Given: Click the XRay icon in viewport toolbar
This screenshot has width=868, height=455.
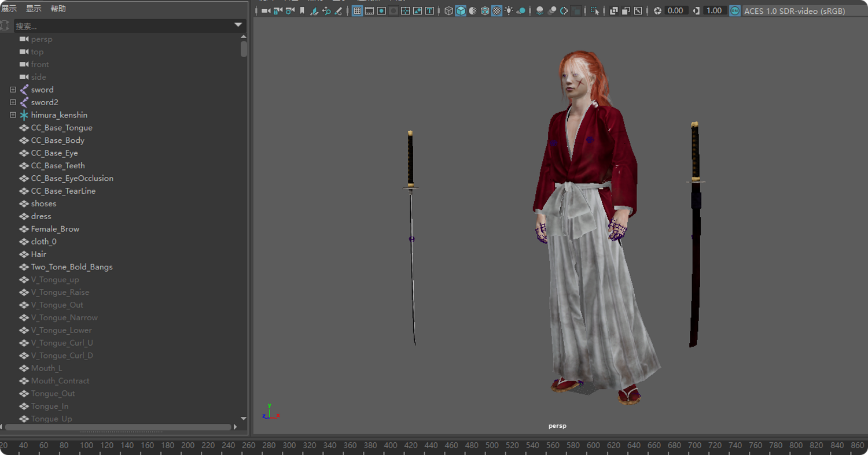Looking at the screenshot, I should (x=613, y=10).
